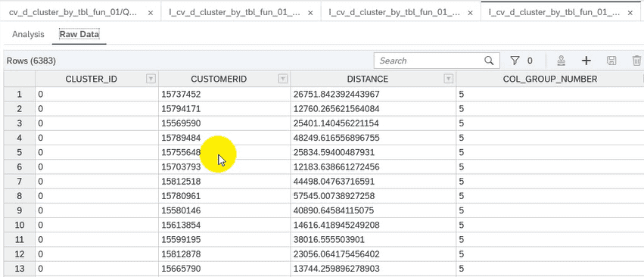Click distance value 14616.418945249208

tap(336, 225)
